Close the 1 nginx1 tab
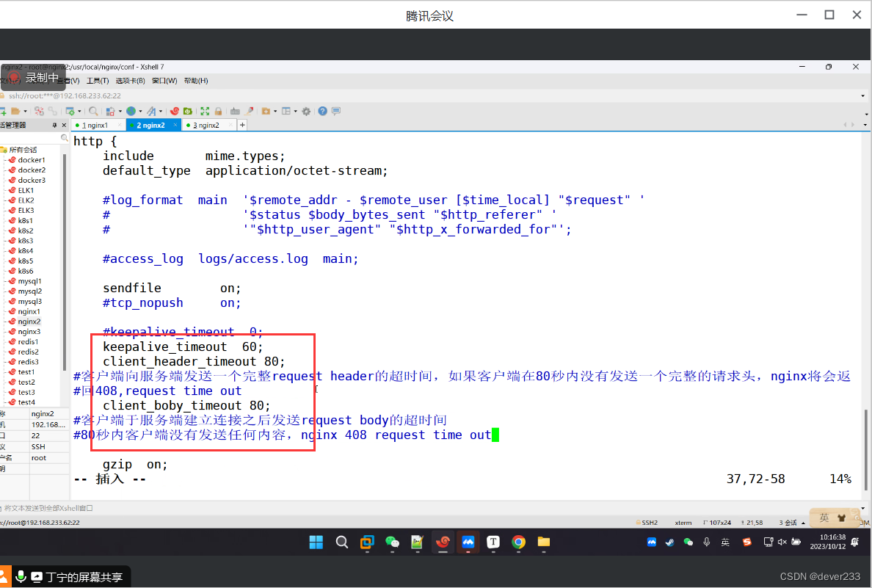The height and width of the screenshot is (588, 872). click(119, 126)
